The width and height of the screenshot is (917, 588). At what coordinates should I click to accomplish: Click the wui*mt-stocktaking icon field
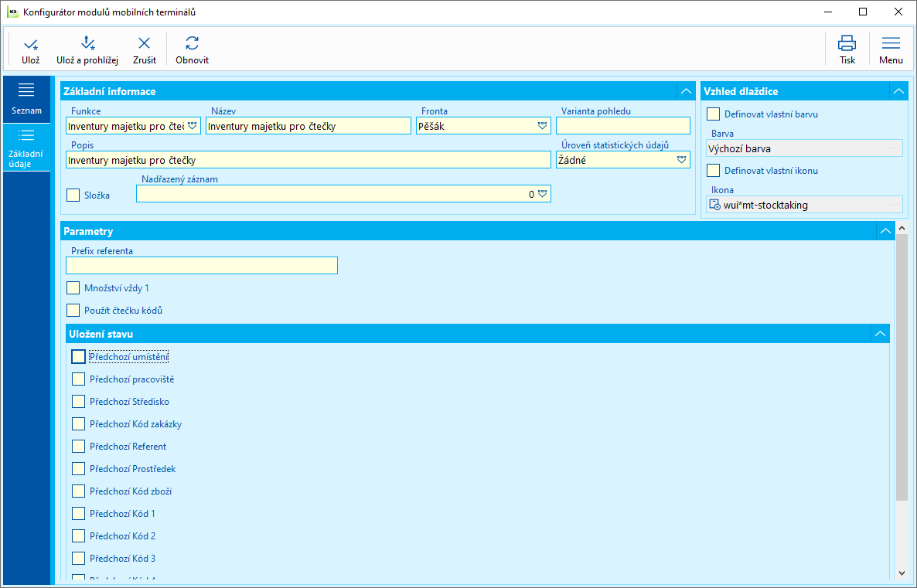coord(804,205)
